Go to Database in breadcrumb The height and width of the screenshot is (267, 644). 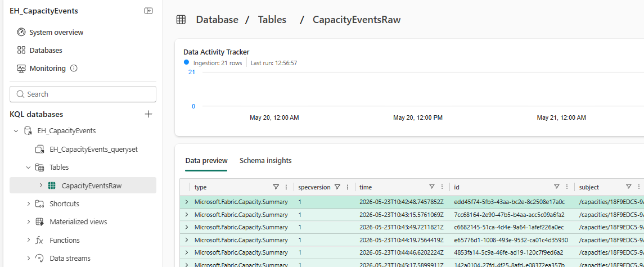[x=217, y=19]
